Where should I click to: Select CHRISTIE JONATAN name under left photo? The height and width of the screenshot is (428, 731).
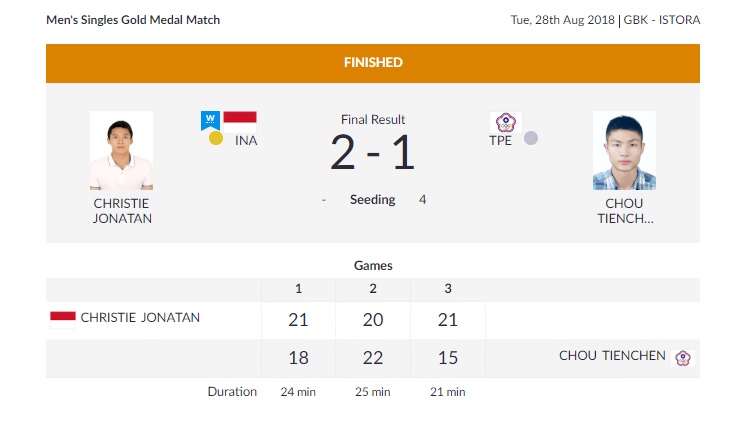(x=121, y=211)
